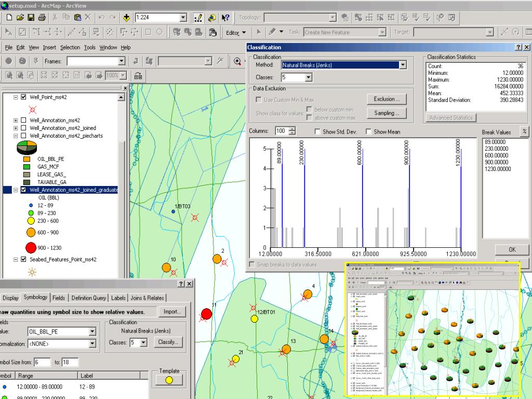This screenshot has height=399, width=532.
Task: Click the help question mark in Classification dialog
Action: click(x=519, y=47)
